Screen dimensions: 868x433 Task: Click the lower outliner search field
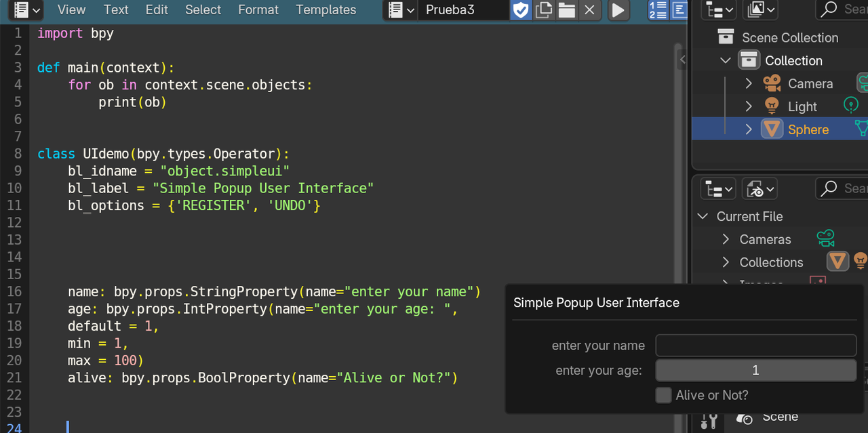click(842, 188)
